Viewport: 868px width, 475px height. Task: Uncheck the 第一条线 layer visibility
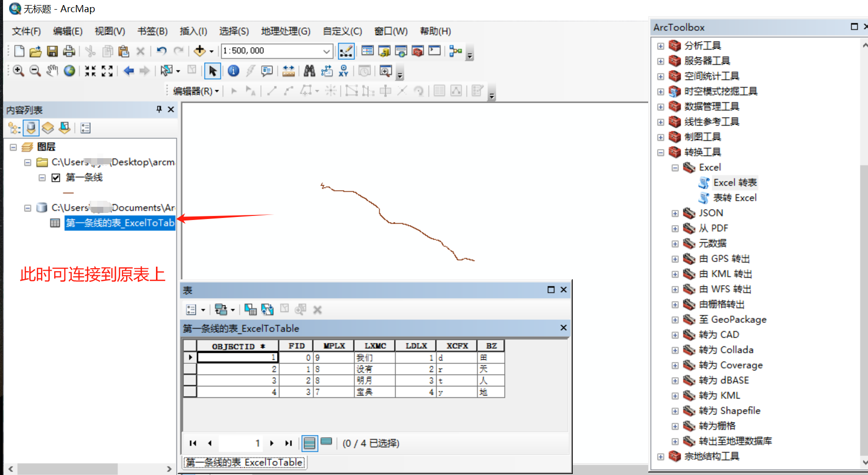[x=56, y=177]
